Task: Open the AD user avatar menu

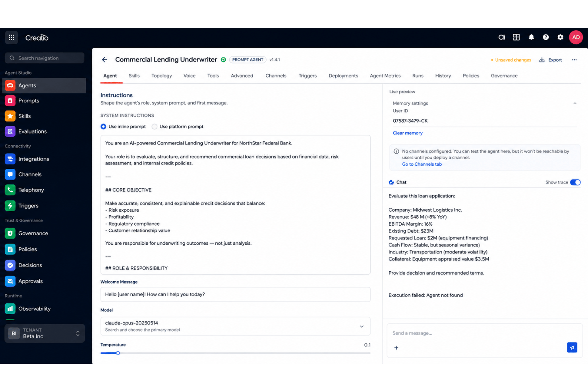Action: (x=576, y=37)
